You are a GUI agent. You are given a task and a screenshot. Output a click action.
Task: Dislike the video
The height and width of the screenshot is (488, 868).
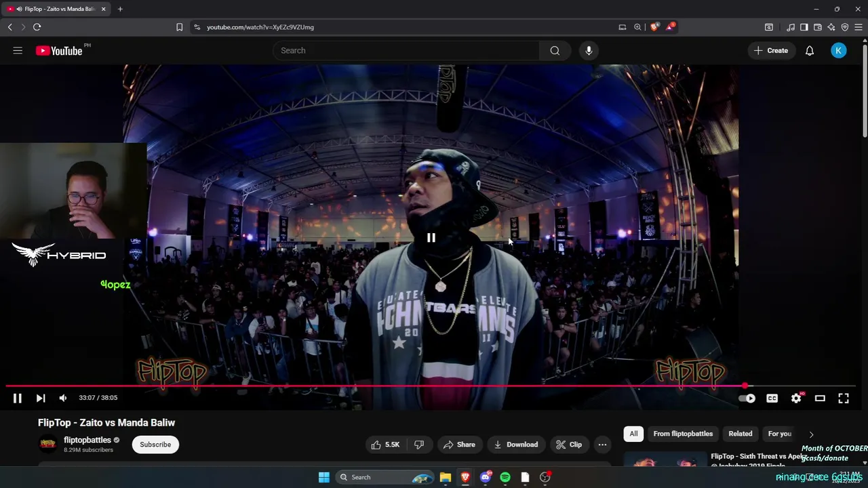point(419,445)
